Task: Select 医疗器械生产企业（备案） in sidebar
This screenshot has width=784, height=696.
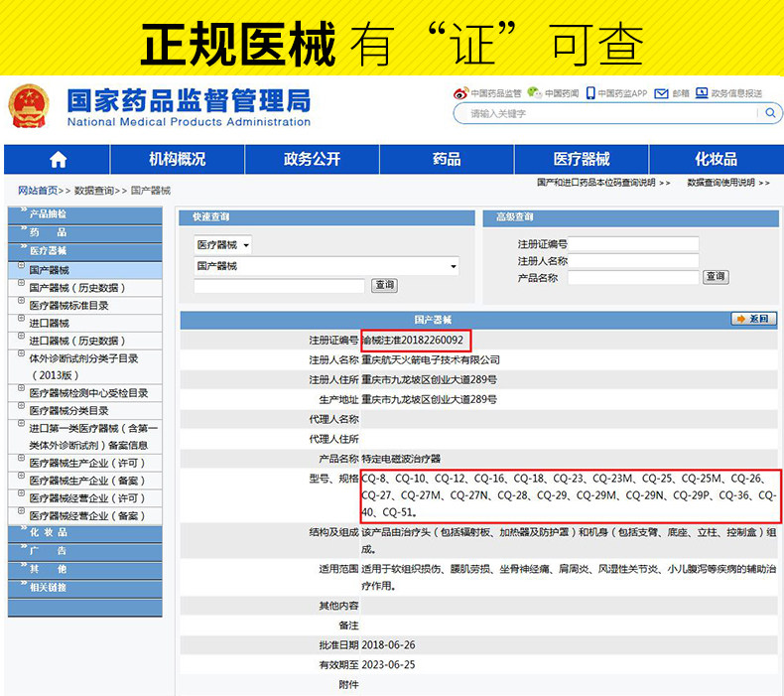Action: 87,481
